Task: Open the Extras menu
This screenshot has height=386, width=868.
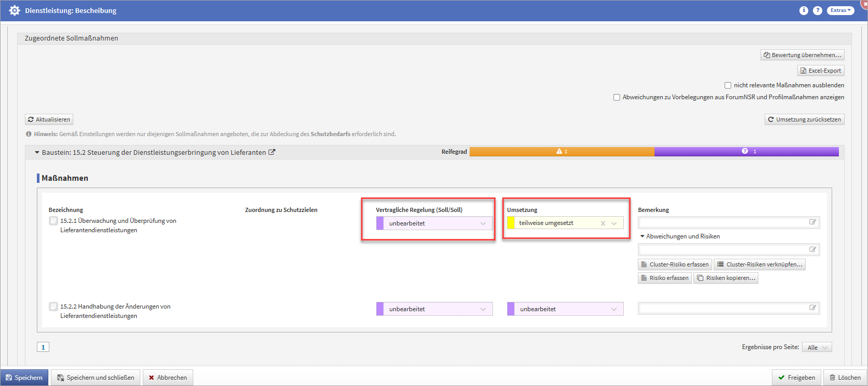Action: [840, 10]
